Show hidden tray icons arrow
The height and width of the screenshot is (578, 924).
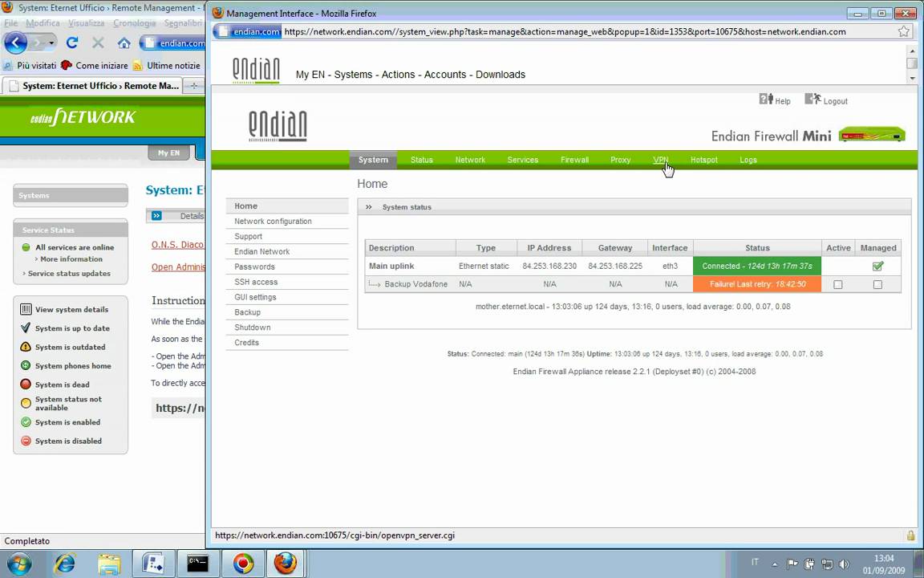[x=775, y=564]
